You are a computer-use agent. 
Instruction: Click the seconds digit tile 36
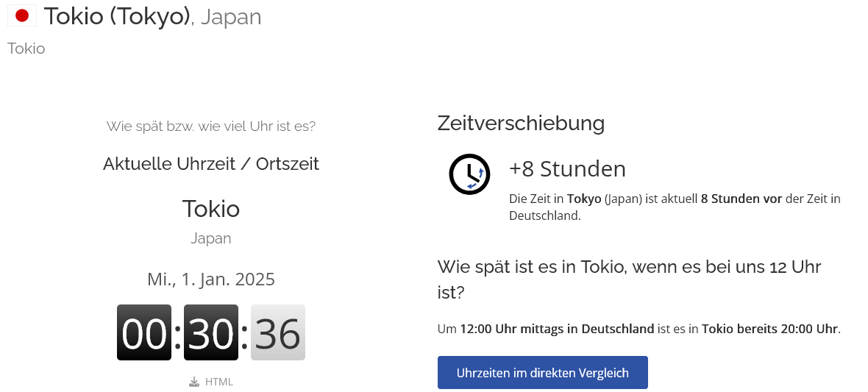[x=278, y=332]
